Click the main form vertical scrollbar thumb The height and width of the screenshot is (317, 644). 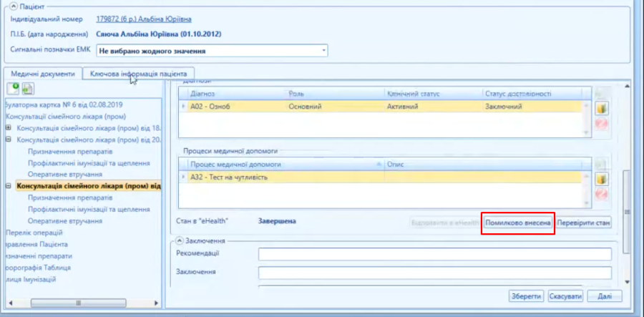pyautogui.click(x=627, y=212)
